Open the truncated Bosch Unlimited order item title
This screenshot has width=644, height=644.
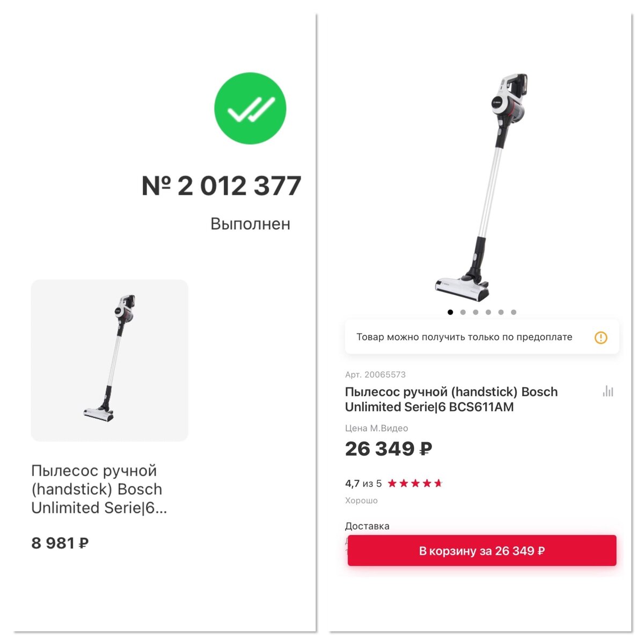point(99,489)
